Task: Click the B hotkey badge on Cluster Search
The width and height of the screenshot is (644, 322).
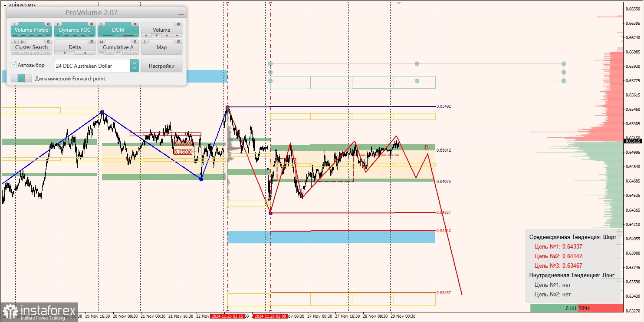Action: pyautogui.click(x=15, y=42)
